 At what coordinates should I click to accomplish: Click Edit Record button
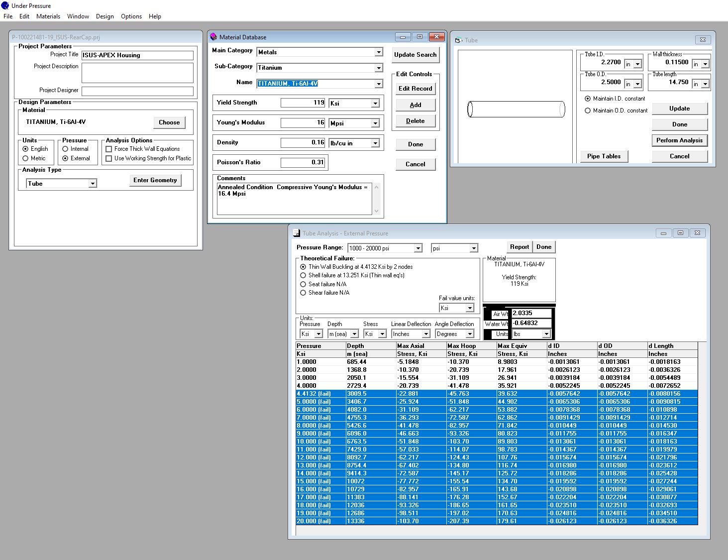pyautogui.click(x=416, y=89)
